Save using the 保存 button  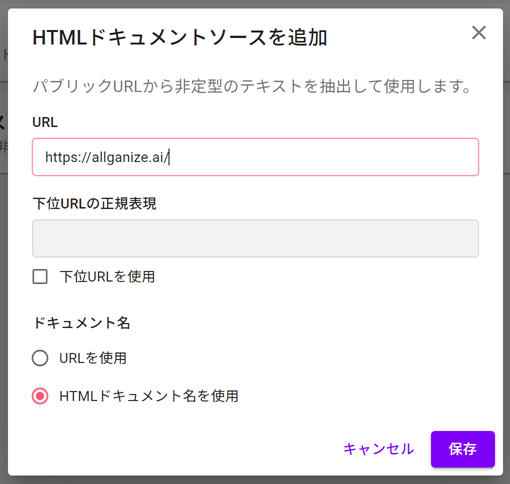[463, 449]
